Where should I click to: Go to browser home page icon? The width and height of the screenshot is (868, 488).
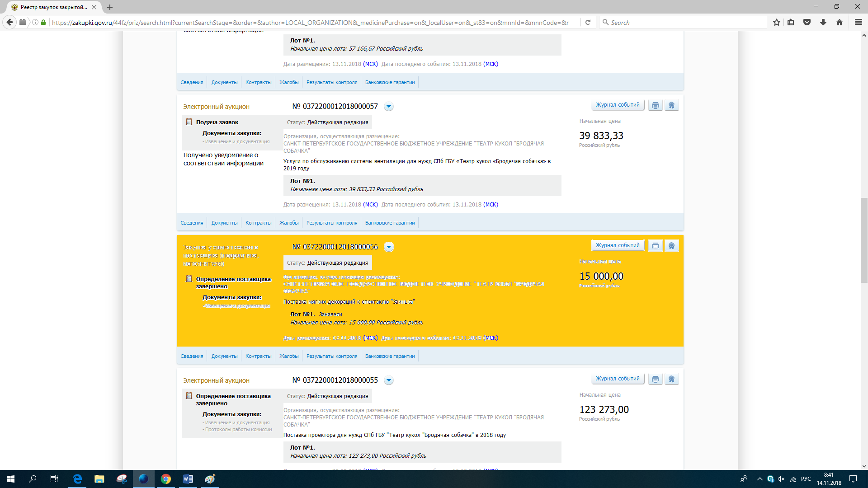click(x=840, y=22)
